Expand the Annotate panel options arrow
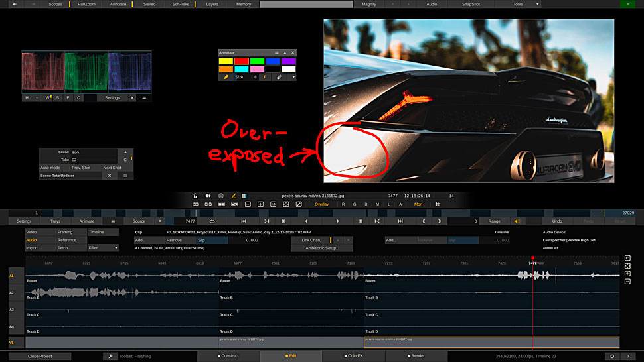 point(293,77)
